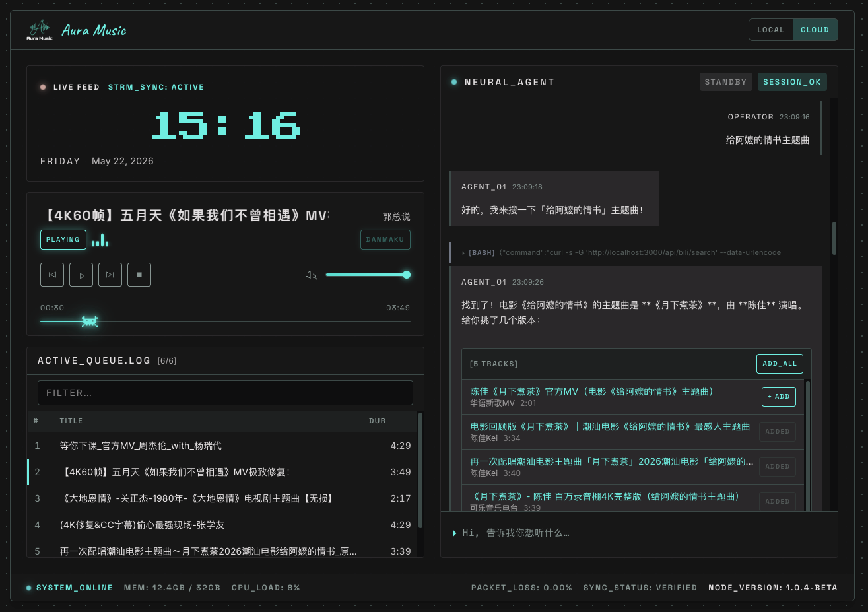The width and height of the screenshot is (868, 612).
Task: Click the play button in the player
Action: 81,275
